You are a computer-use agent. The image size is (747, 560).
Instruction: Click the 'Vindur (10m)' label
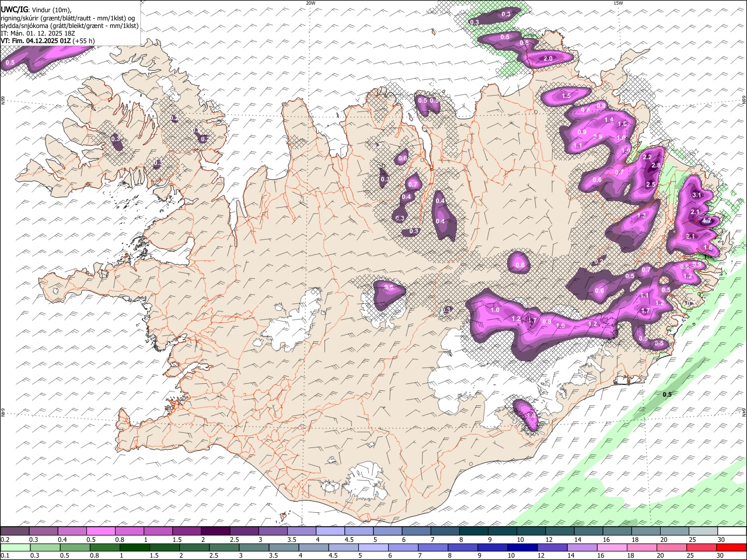click(x=51, y=10)
